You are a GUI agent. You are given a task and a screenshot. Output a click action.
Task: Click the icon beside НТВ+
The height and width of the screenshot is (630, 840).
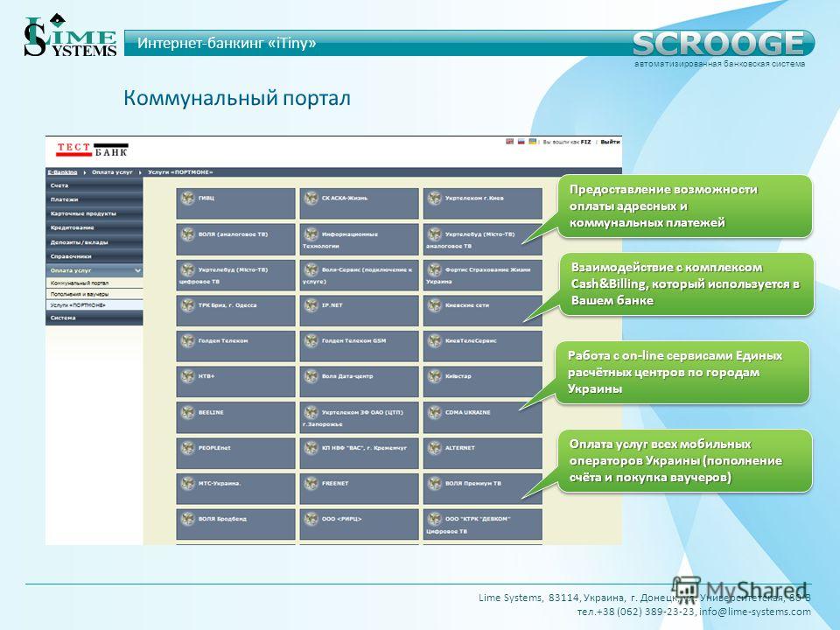click(187, 376)
